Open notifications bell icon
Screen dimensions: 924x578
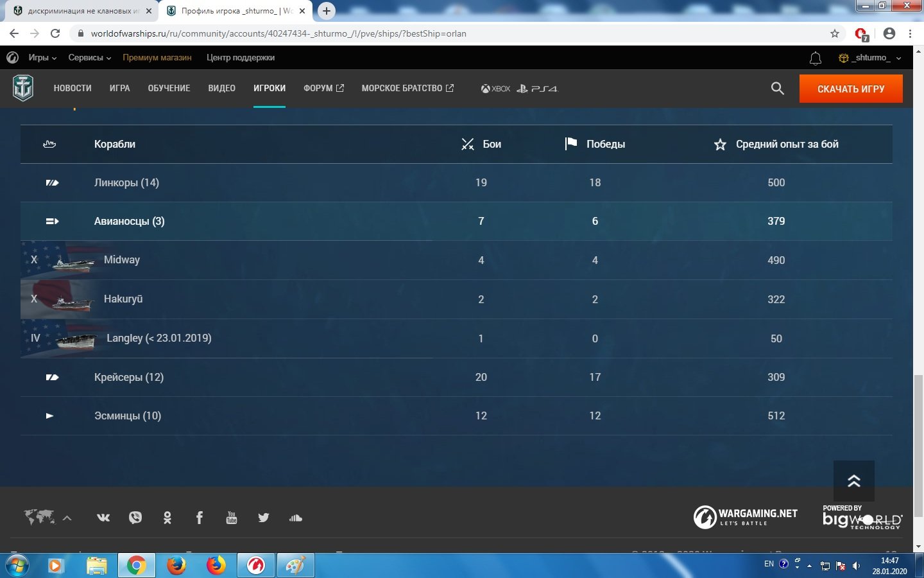click(x=815, y=58)
